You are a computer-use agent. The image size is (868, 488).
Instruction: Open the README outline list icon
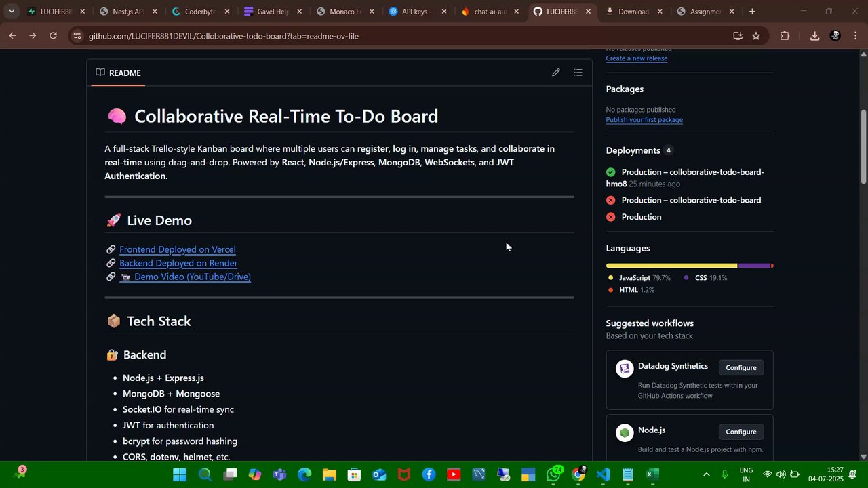click(x=578, y=73)
